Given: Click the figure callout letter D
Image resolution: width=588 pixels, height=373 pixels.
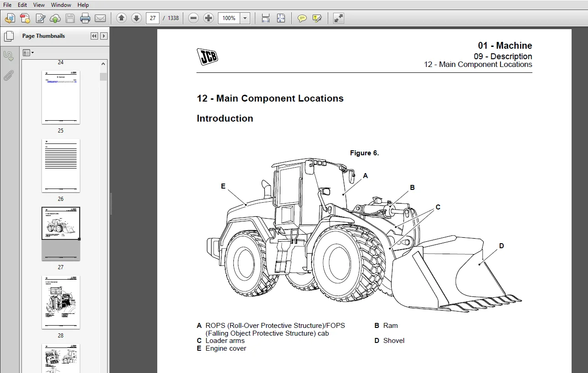Looking at the screenshot, I should click(501, 246).
